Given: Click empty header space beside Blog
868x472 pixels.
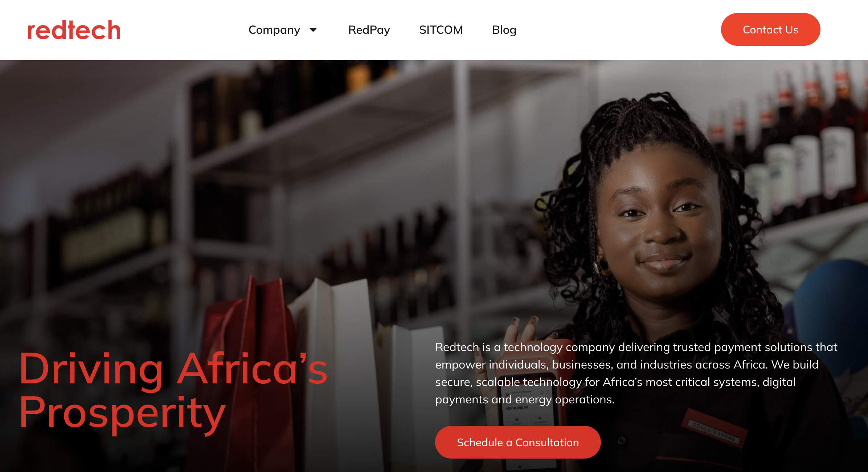Looking at the screenshot, I should click(x=617, y=30).
